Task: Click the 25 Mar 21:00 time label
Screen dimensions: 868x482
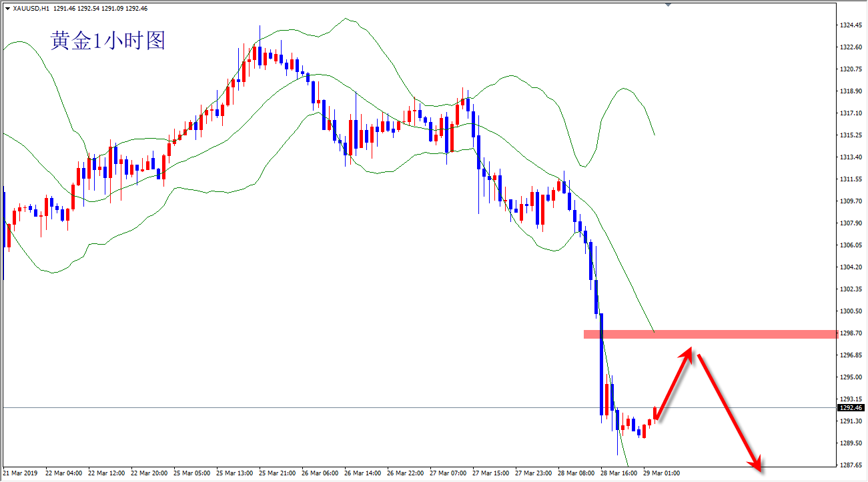Action: pyautogui.click(x=276, y=473)
